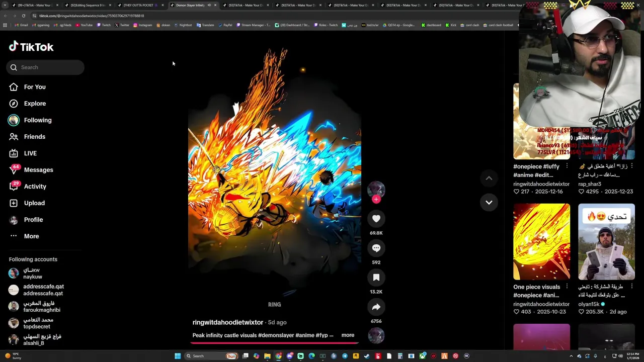Screen dimensions: 644x362
Task: Reload the page in Chrome
Action: click(x=23, y=16)
